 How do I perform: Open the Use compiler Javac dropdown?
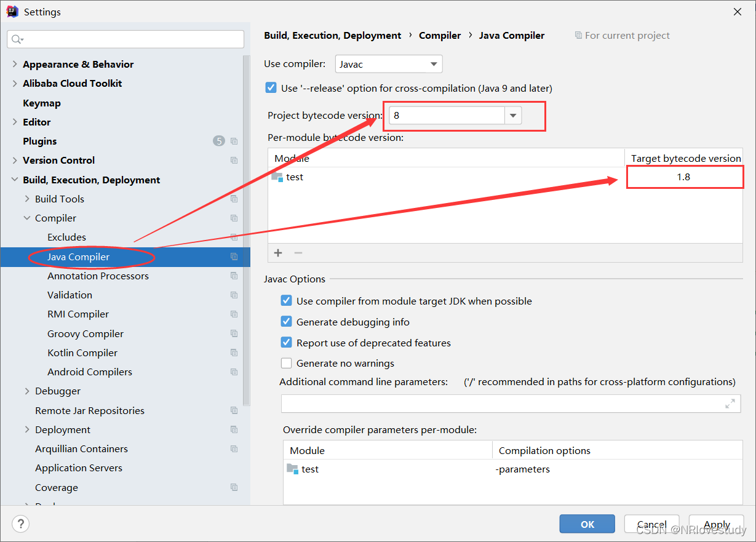point(389,64)
